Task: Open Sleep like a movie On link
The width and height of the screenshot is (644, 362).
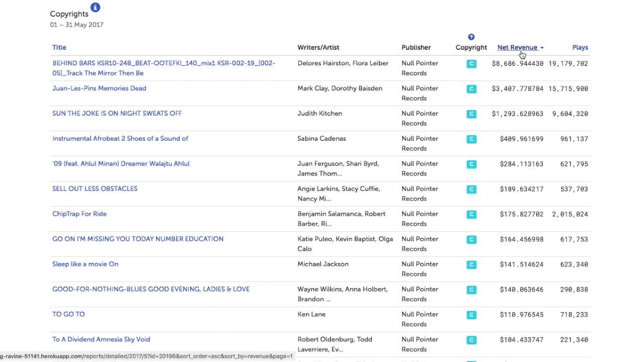Action: tap(85, 264)
